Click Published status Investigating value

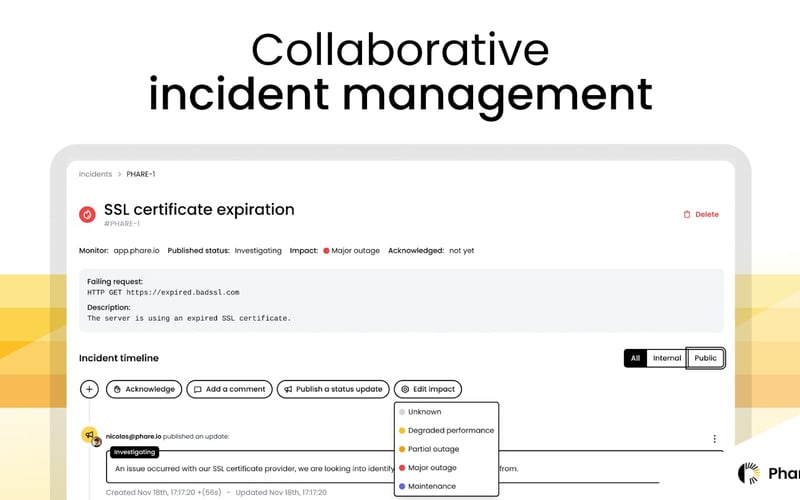[258, 251]
